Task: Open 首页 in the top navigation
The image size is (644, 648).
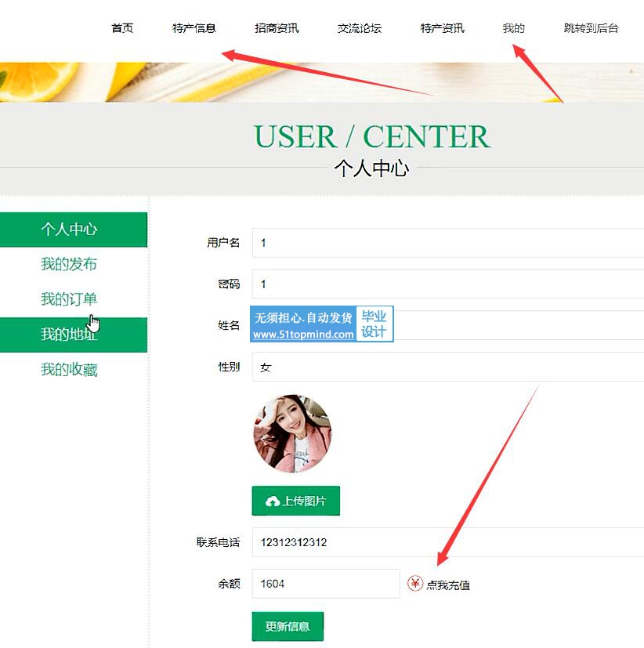Action: click(x=122, y=28)
